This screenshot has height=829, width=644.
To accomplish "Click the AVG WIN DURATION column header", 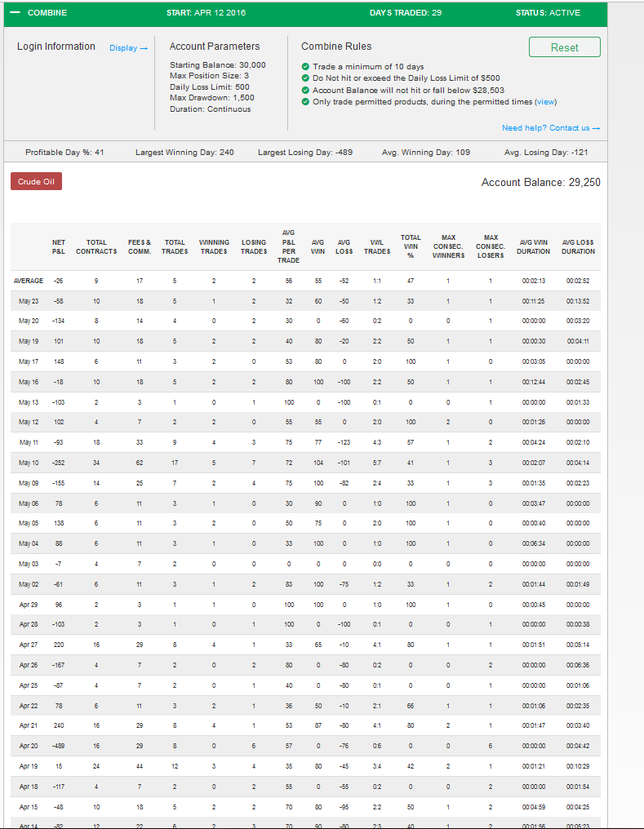I will tap(534, 247).
